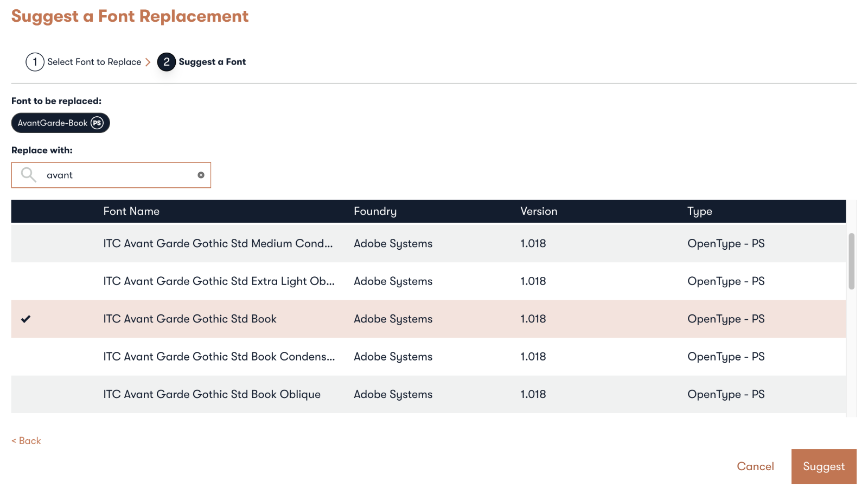868x493 pixels.
Task: Click the magnifier search icon
Action: 28,175
